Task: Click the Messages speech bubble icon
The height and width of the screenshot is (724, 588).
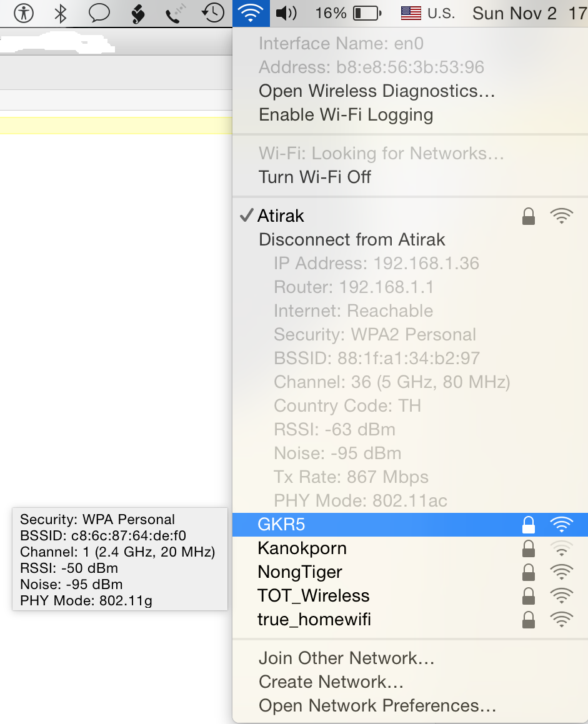Action: (x=99, y=13)
